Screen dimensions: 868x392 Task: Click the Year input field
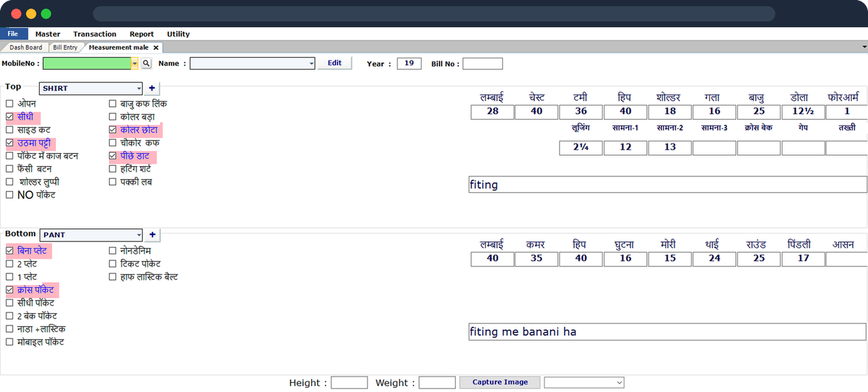coord(409,63)
